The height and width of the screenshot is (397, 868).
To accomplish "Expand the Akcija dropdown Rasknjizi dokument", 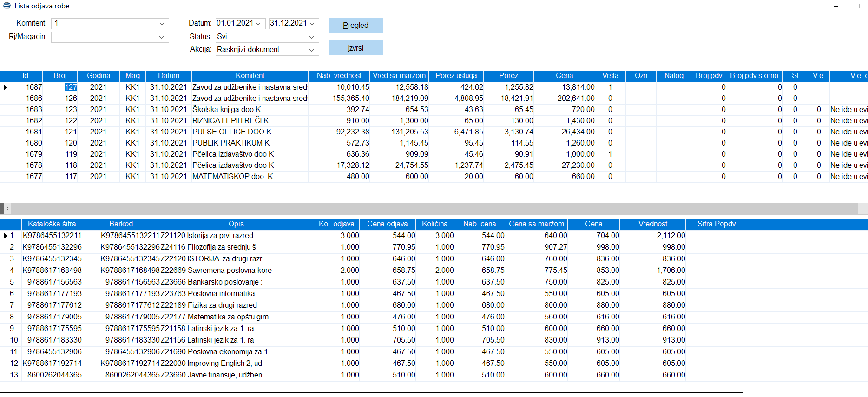I will click(311, 50).
